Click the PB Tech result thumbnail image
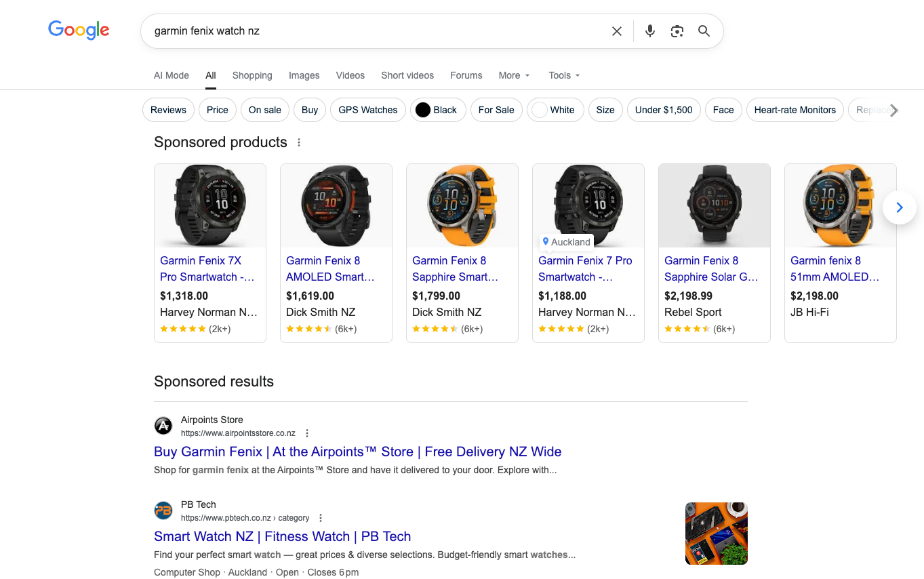 coord(716,534)
